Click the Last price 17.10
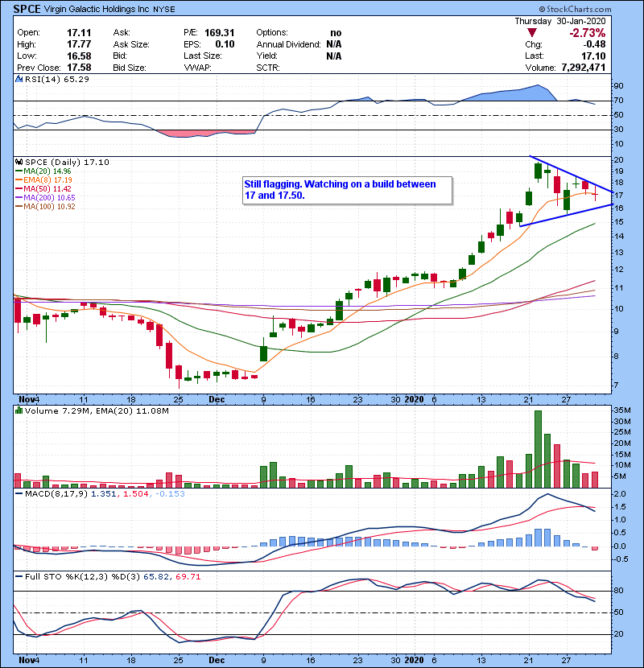 (594, 56)
